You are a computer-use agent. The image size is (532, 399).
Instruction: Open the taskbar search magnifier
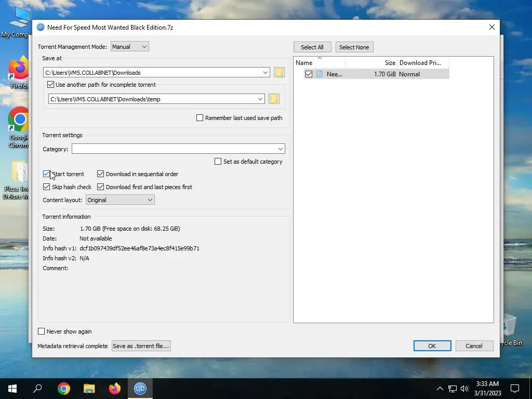click(x=37, y=388)
